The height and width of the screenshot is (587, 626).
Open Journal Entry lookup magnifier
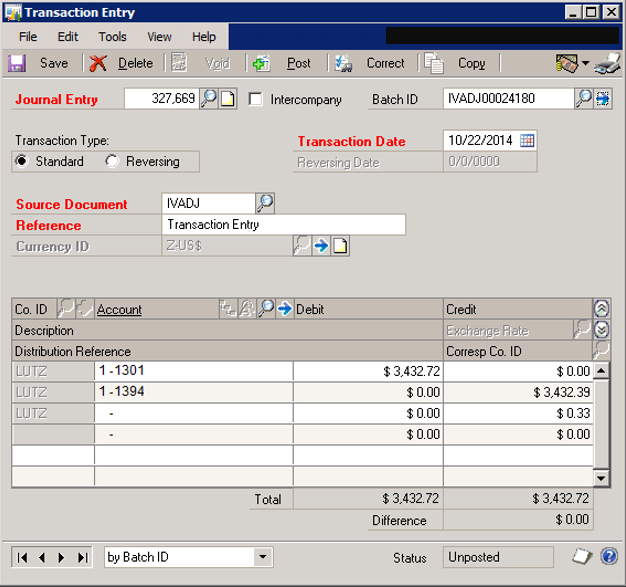(x=209, y=99)
